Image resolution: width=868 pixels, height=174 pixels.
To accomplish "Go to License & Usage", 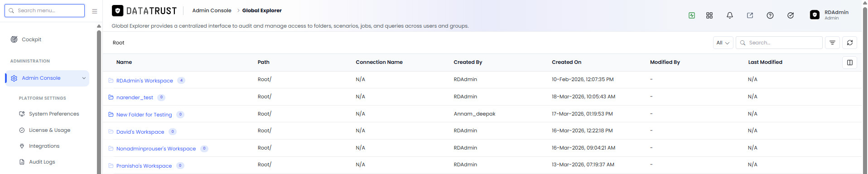I will point(50,130).
